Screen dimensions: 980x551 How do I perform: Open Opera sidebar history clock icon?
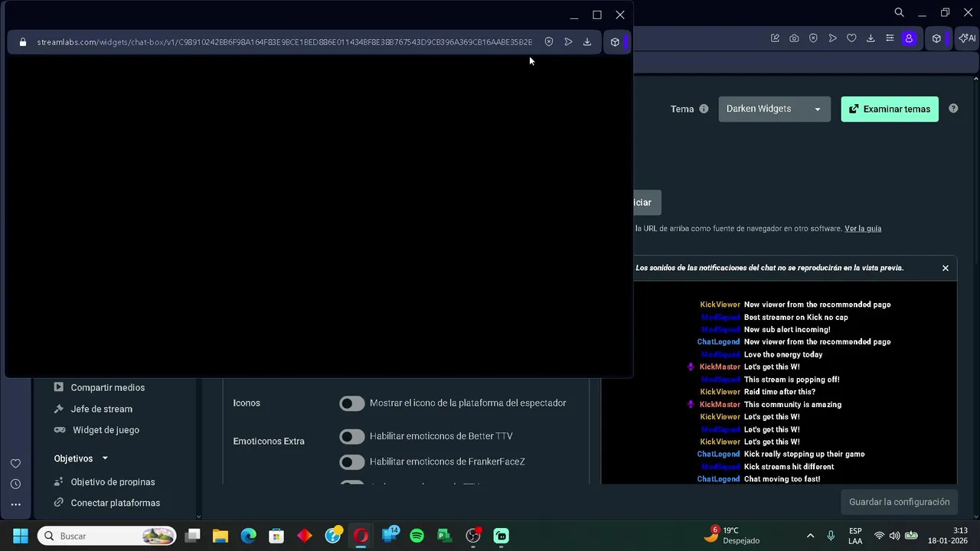15,484
